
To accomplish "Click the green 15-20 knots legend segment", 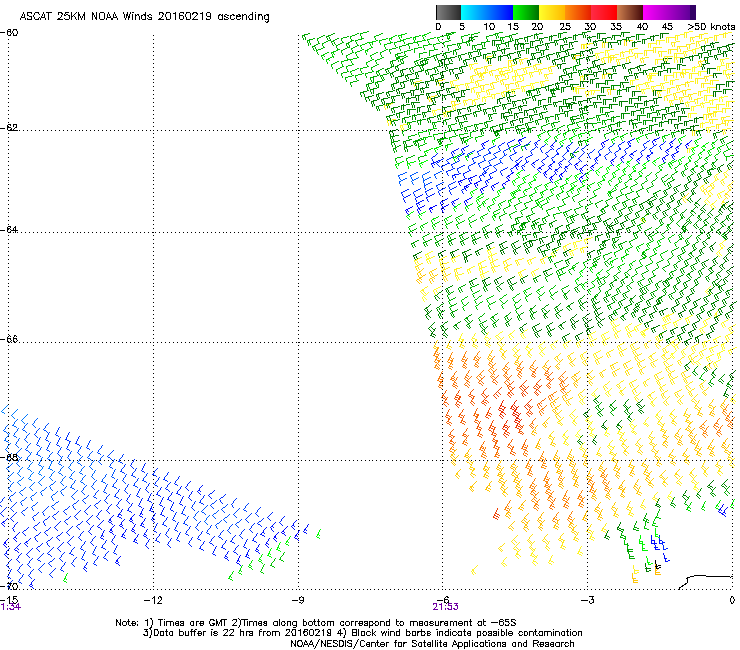I will 526,12.
